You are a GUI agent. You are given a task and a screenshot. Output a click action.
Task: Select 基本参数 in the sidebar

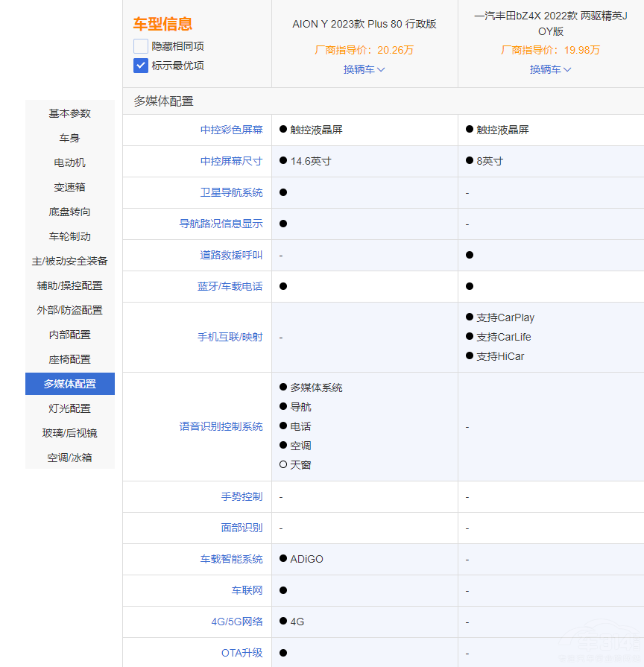coord(70,113)
